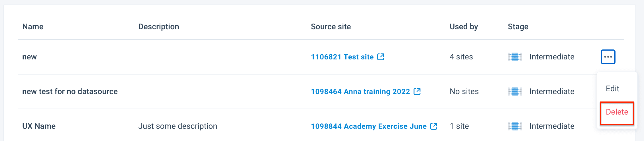This screenshot has width=644, height=141.
Task: Open external link icon beside 1106821 Test site
Action: tap(381, 57)
